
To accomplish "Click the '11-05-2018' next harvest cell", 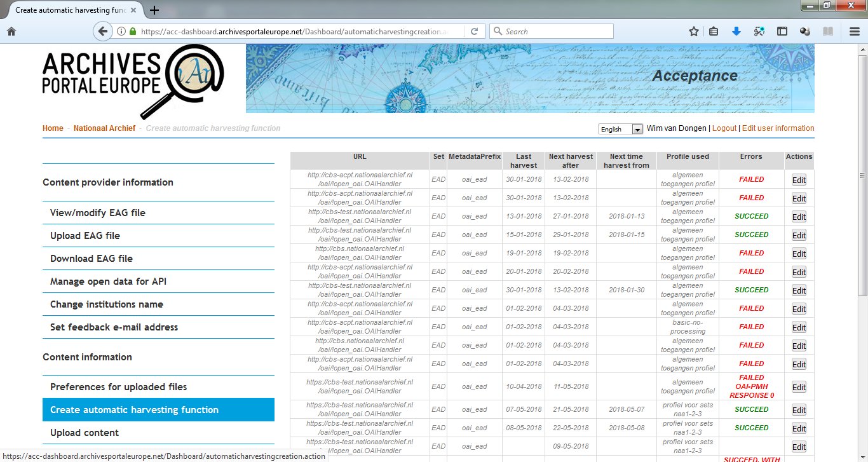I will tap(571, 386).
